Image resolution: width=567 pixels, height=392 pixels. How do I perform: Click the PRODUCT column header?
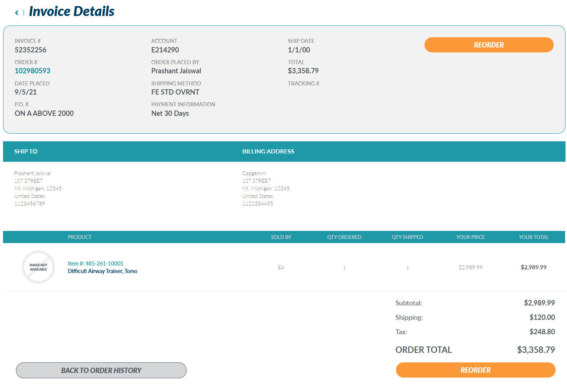point(79,237)
